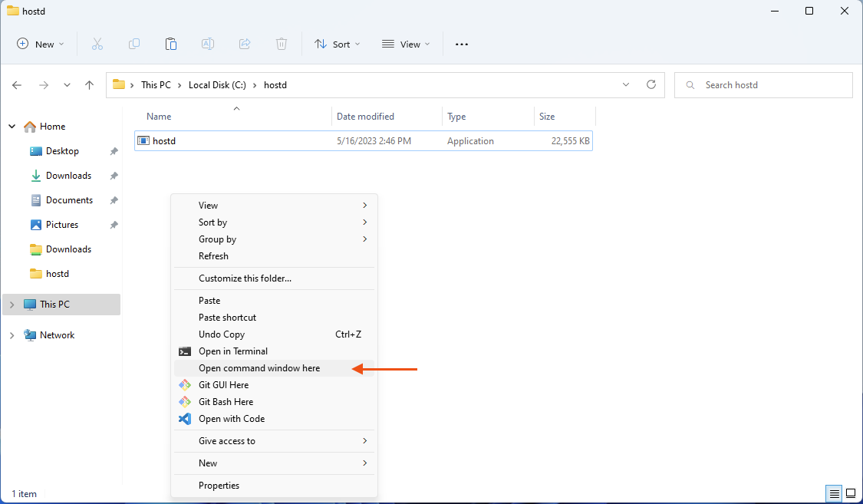
Task: Click the New button in toolbar
Action: pos(41,44)
